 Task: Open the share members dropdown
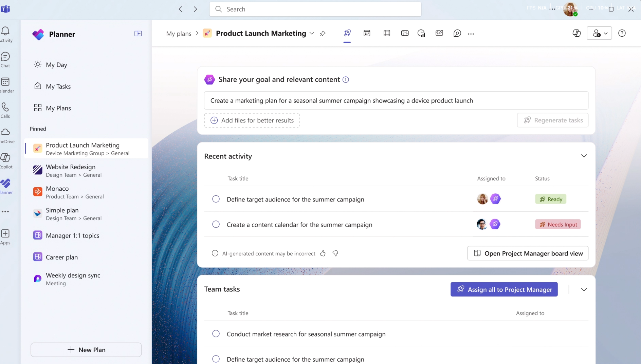[599, 33]
